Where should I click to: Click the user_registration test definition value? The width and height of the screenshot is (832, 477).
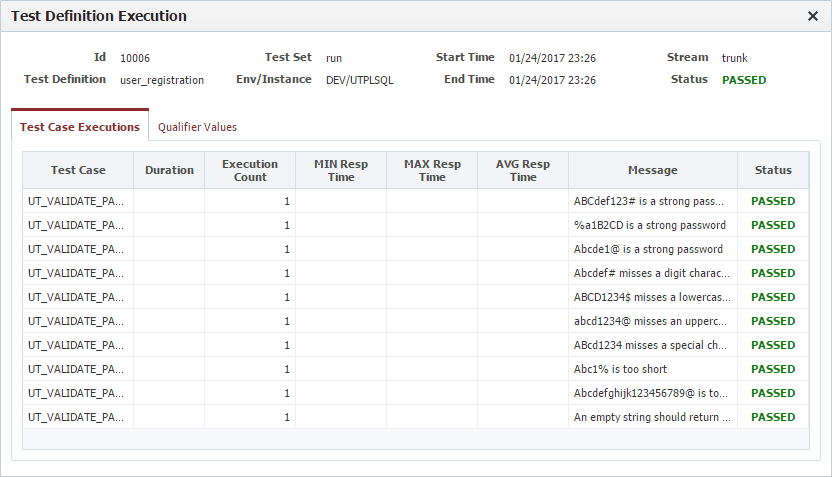162,80
